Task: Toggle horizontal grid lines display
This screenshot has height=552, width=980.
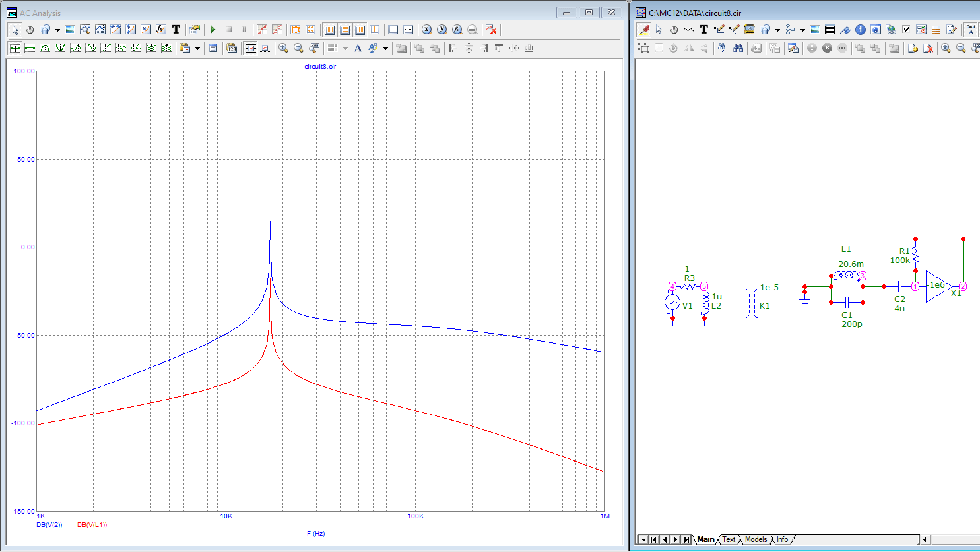Action: [x=344, y=30]
